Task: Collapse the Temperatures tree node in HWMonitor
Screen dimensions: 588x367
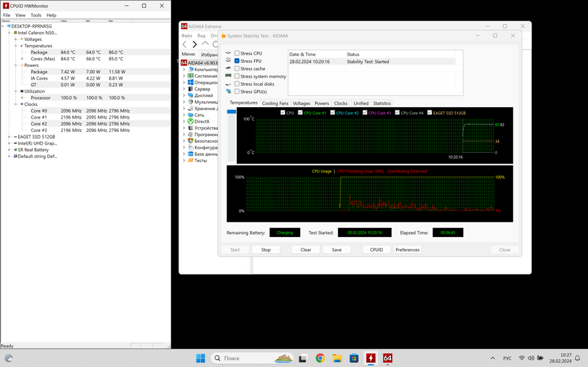Action: click(x=16, y=46)
